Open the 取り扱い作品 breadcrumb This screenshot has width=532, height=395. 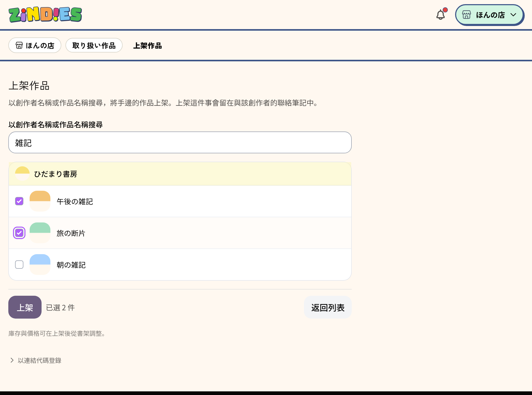(94, 45)
